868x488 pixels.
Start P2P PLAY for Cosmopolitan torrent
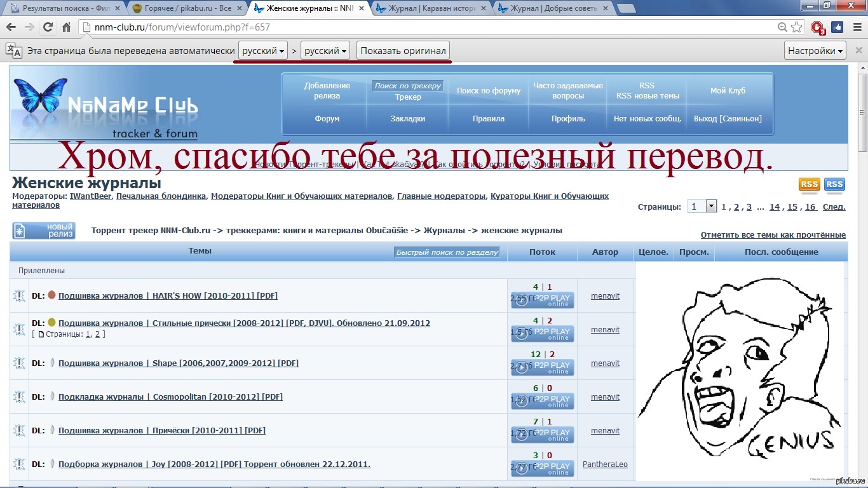point(543,402)
